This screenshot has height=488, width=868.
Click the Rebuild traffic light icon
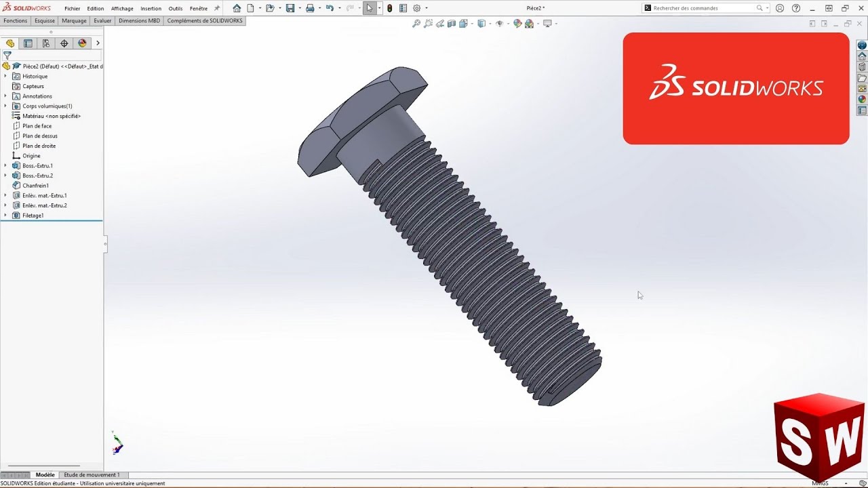click(x=389, y=8)
